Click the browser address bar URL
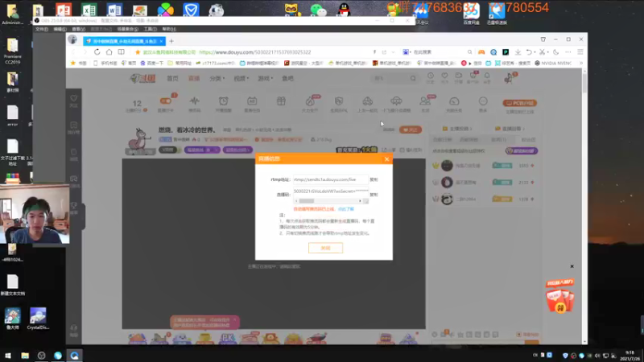 pyautogui.click(x=254, y=52)
